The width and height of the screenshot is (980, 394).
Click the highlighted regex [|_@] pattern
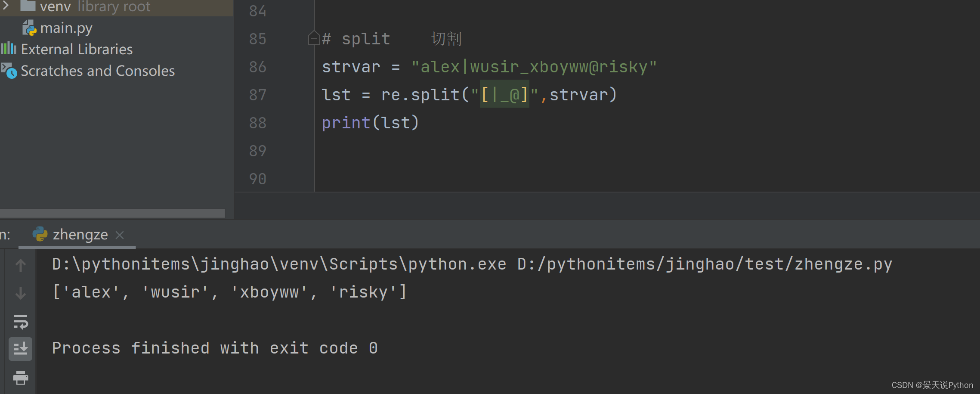point(504,95)
